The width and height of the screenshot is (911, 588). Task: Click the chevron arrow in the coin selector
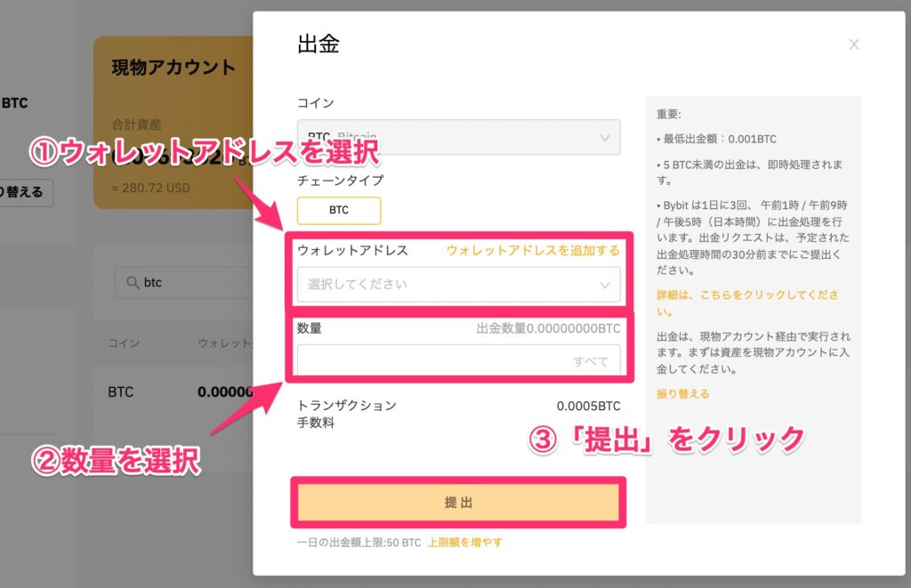tap(605, 138)
